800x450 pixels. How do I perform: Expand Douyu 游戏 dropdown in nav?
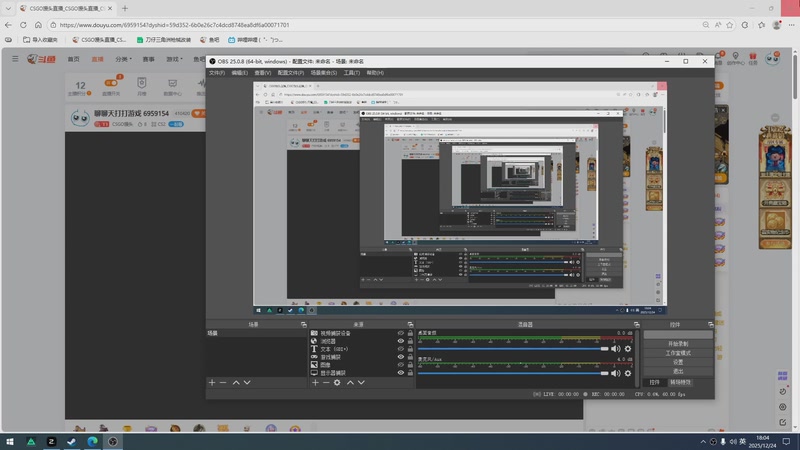point(174,59)
